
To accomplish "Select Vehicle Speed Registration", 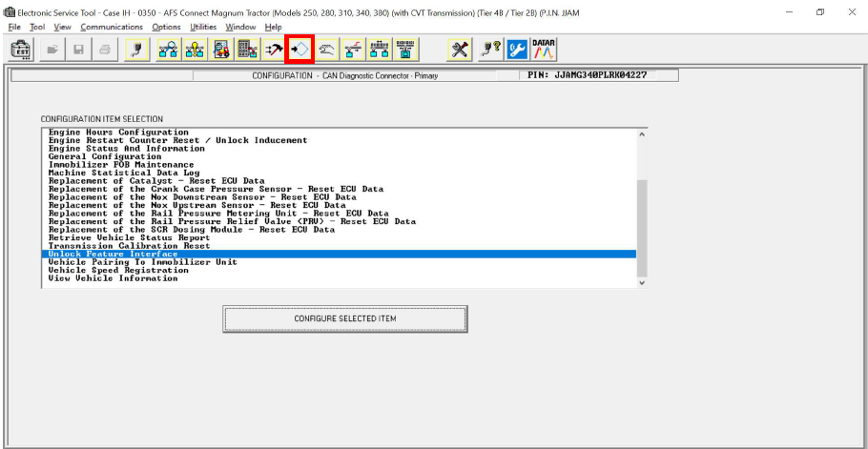I will tap(339, 271).
